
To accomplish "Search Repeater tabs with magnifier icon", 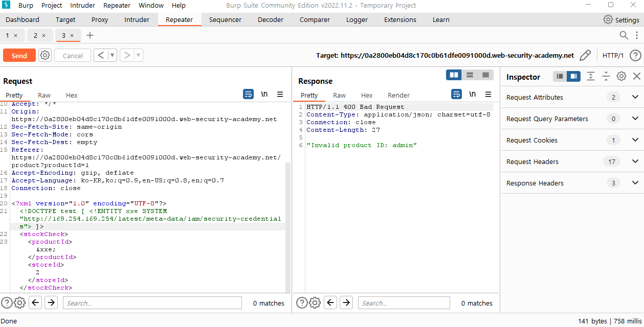I will click(x=624, y=35).
